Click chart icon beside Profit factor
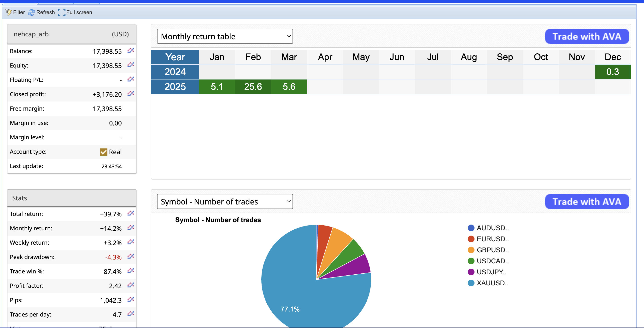The height and width of the screenshot is (328, 644). click(130, 285)
